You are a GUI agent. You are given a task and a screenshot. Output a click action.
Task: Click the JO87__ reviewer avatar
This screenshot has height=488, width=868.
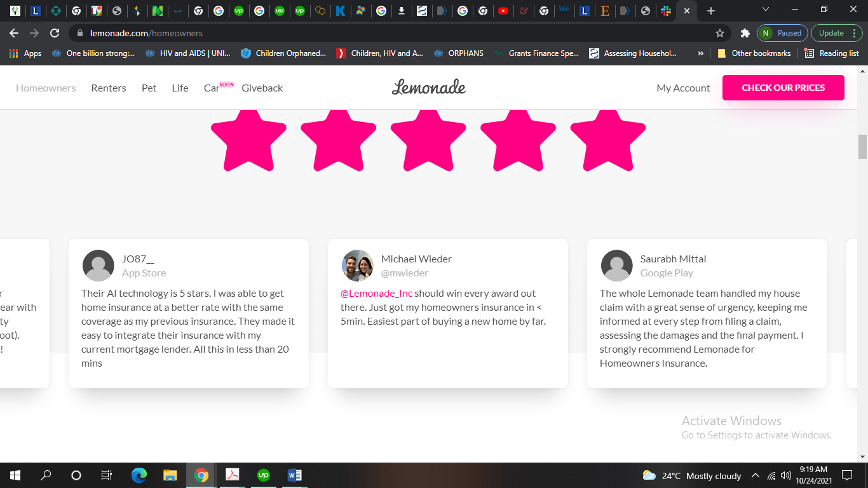(98, 266)
